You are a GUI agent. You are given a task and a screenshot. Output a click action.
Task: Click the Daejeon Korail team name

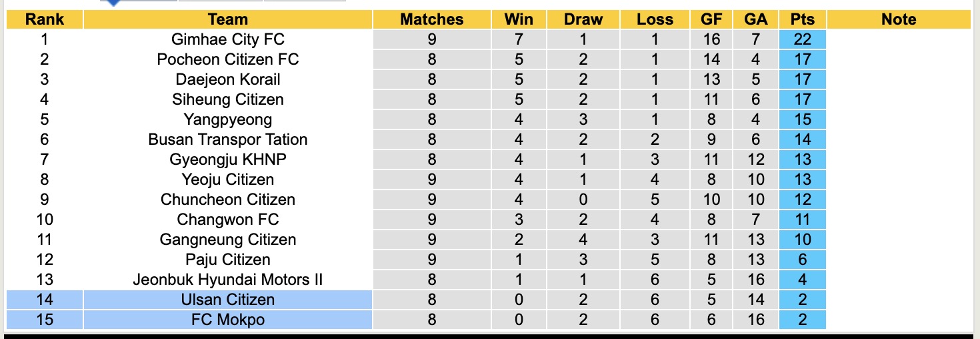pos(227,79)
